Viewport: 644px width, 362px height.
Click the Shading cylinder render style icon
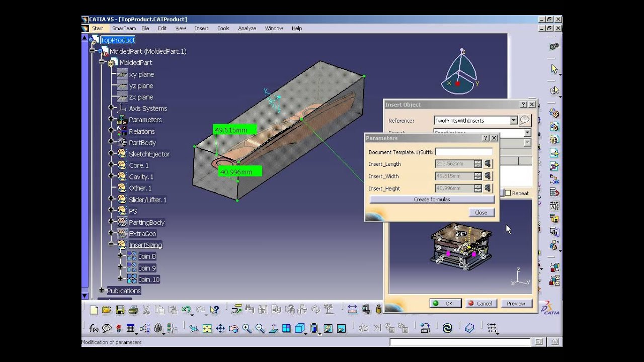[x=314, y=329]
